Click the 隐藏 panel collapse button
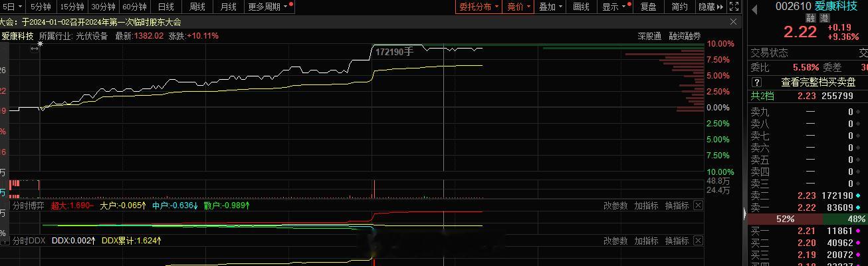The image size is (868, 266). (x=710, y=7)
